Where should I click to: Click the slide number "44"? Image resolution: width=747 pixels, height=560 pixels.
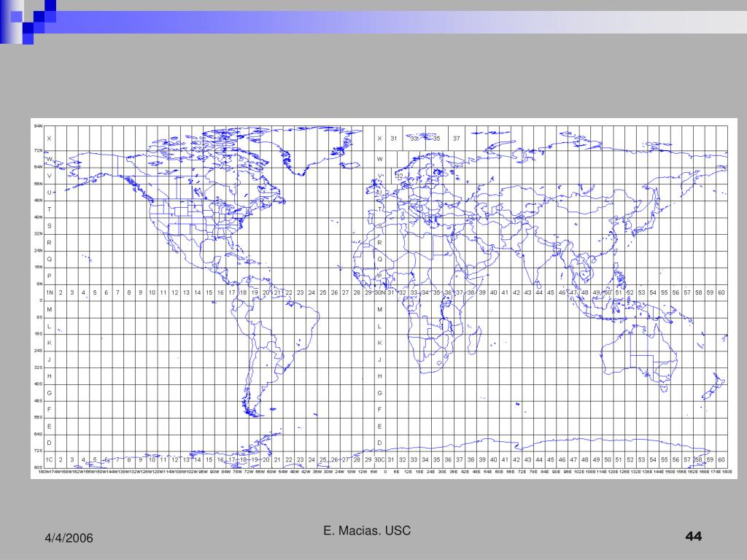694,536
